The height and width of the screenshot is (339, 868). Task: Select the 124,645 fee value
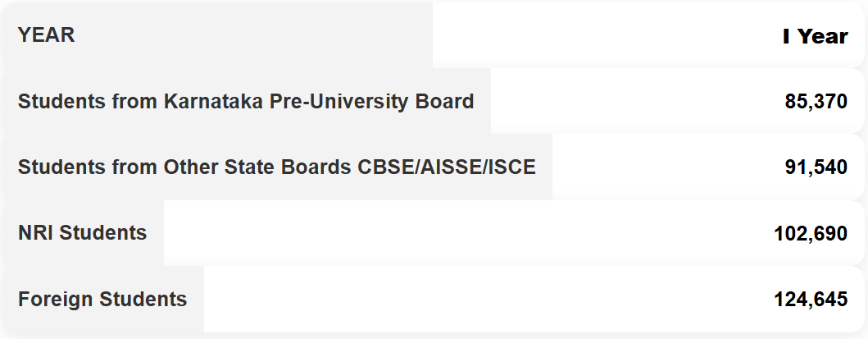pos(811,300)
